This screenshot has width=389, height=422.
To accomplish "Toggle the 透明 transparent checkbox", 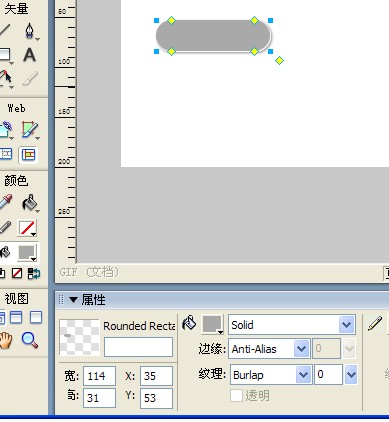I will 236,396.
